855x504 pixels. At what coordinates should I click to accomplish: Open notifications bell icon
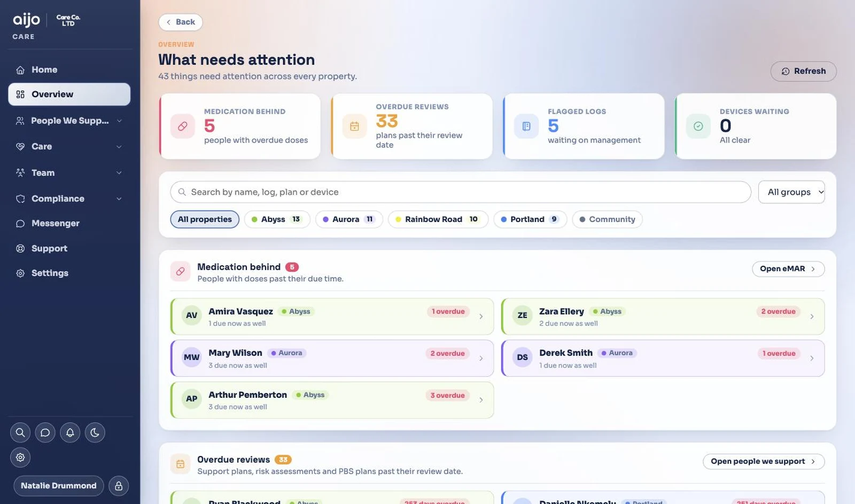(x=70, y=432)
